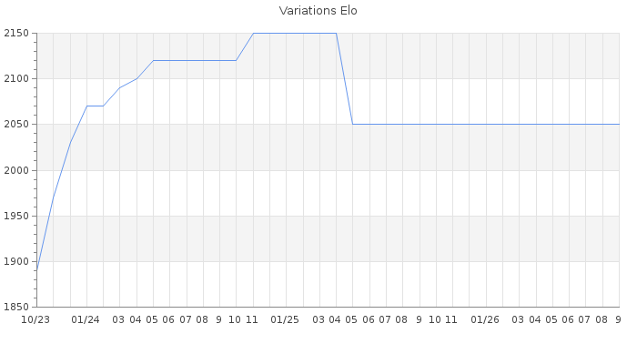The height and width of the screenshot is (364, 637).
Task: Select the 01/26 date label
Action: pos(485,319)
